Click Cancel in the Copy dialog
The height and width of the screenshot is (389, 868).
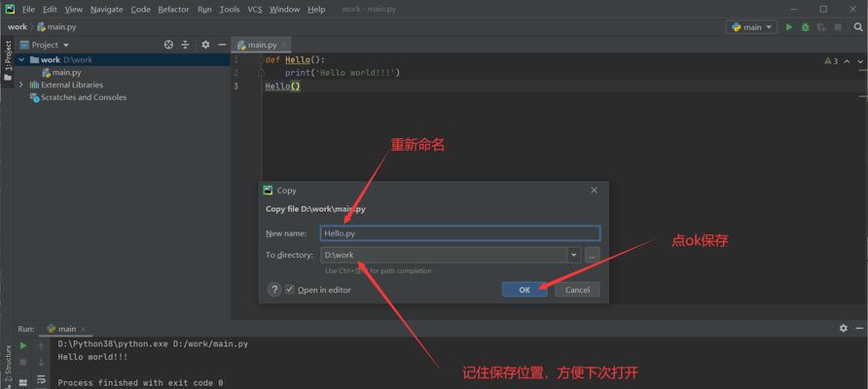(577, 290)
